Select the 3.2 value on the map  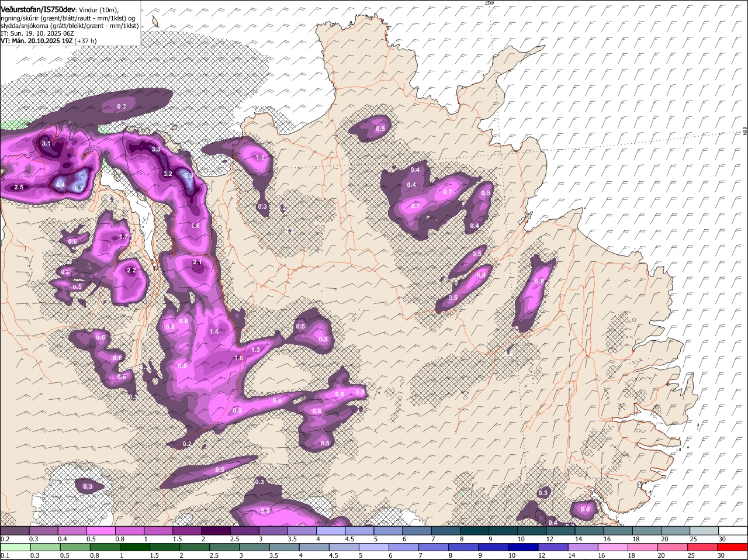tap(168, 174)
